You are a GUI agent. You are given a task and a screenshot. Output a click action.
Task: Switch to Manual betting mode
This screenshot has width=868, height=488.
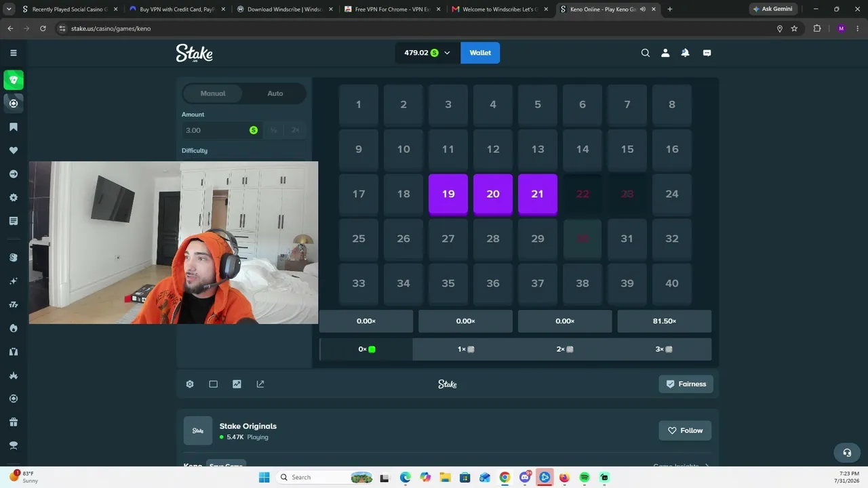pyautogui.click(x=213, y=94)
